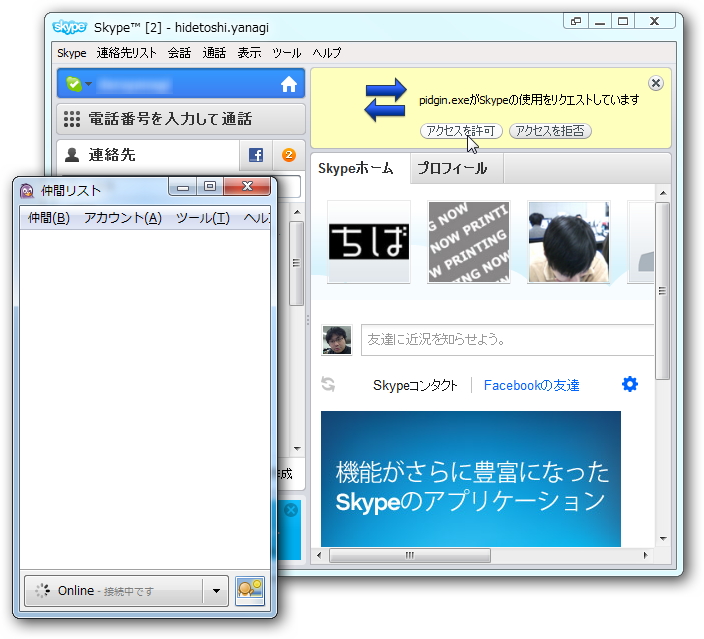Click the contact list scrollbar thumb
The height and width of the screenshot is (639, 704).
pyautogui.click(x=296, y=264)
